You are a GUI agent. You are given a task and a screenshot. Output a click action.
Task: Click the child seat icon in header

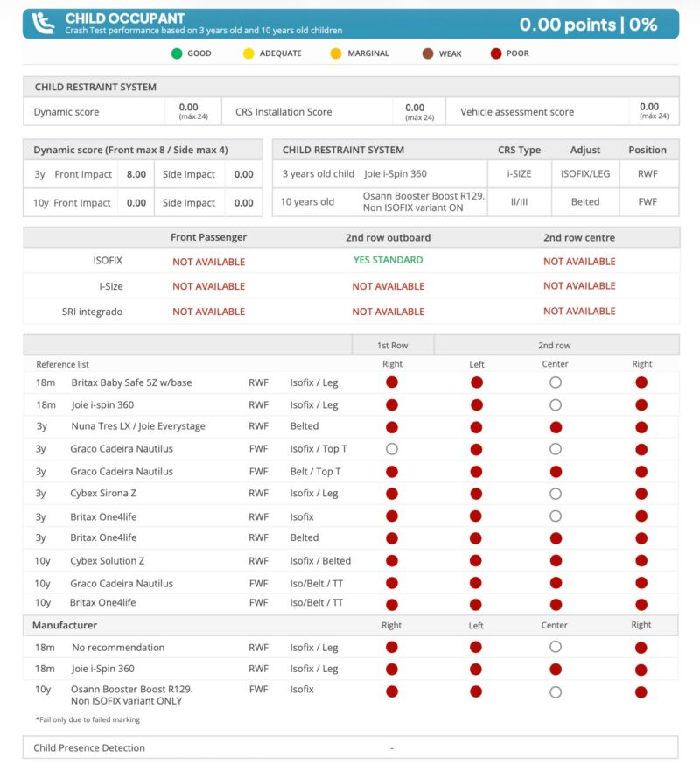tap(44, 24)
